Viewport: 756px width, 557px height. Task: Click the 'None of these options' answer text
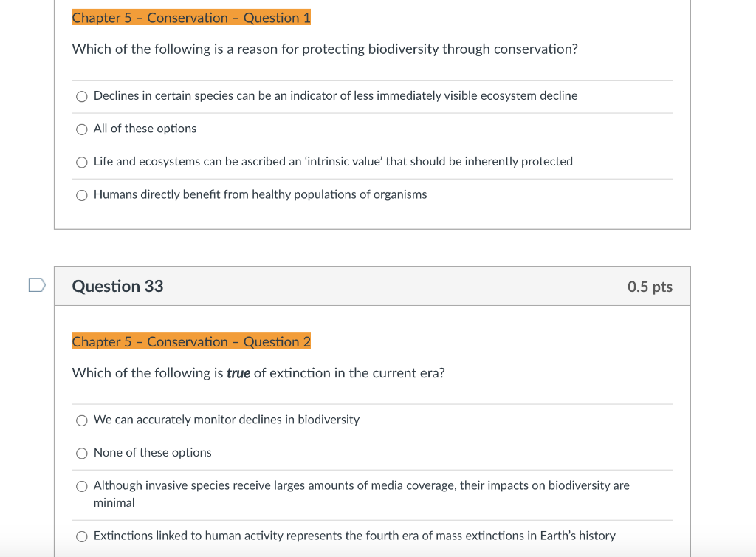[x=152, y=453]
